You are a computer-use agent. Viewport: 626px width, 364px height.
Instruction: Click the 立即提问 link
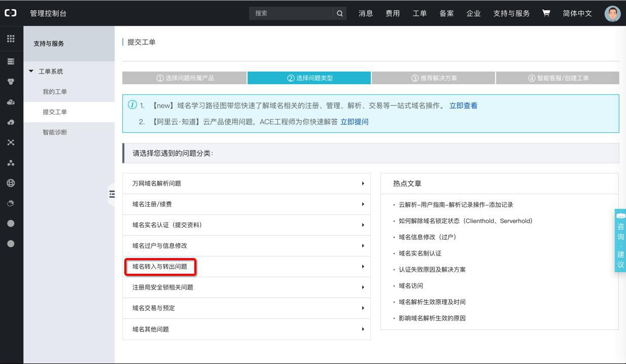354,122
